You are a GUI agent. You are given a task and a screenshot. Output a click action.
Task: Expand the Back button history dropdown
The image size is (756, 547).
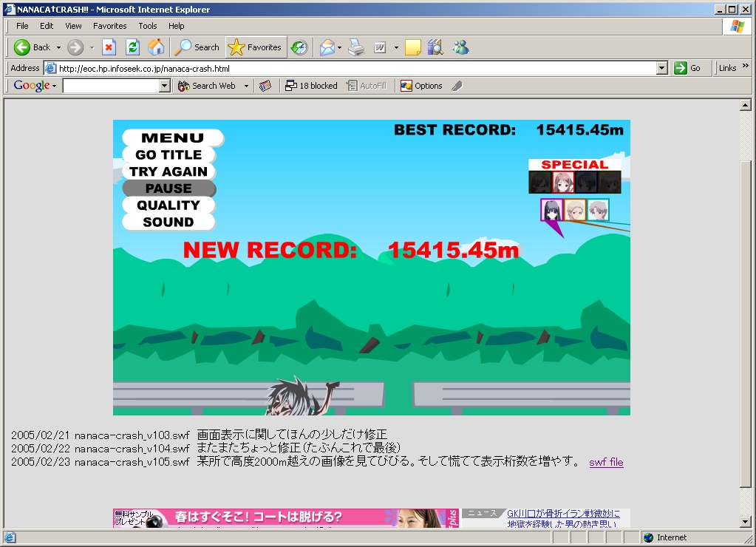click(58, 47)
